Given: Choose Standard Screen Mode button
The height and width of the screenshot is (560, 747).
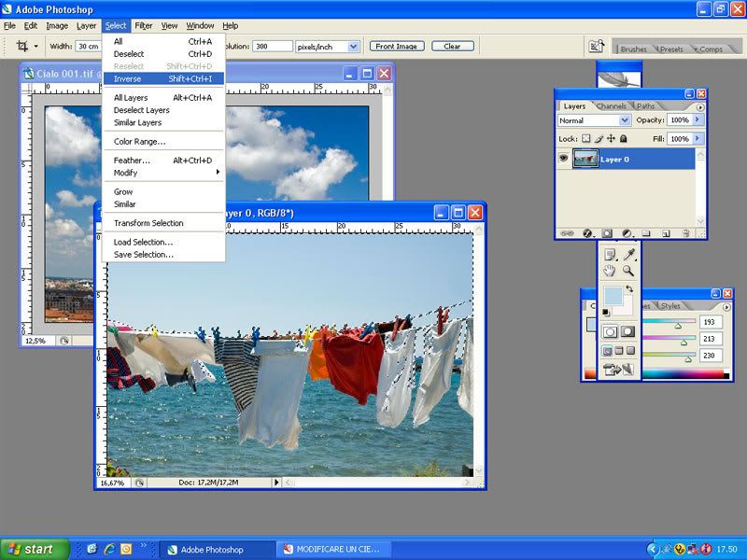Looking at the screenshot, I should [608, 351].
